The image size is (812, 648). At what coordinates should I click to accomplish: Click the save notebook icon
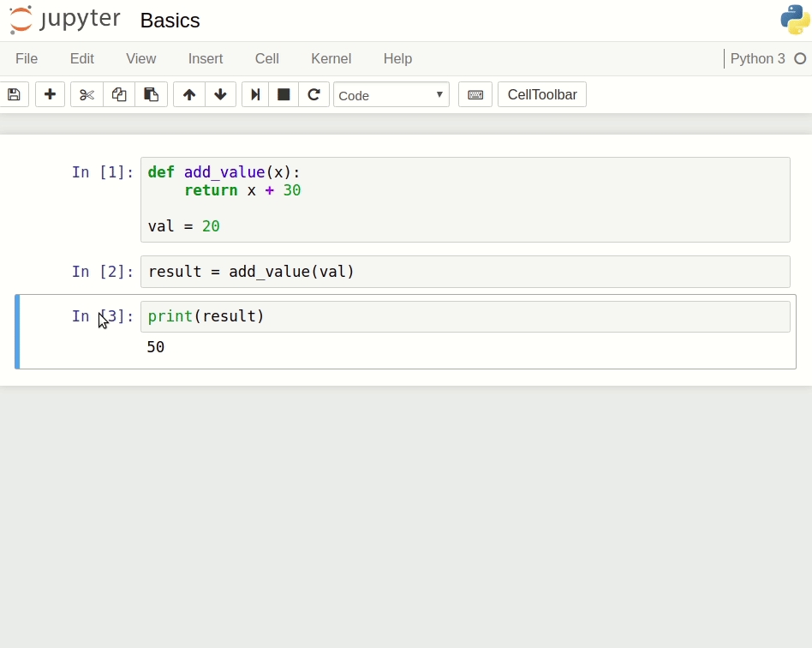(14, 94)
